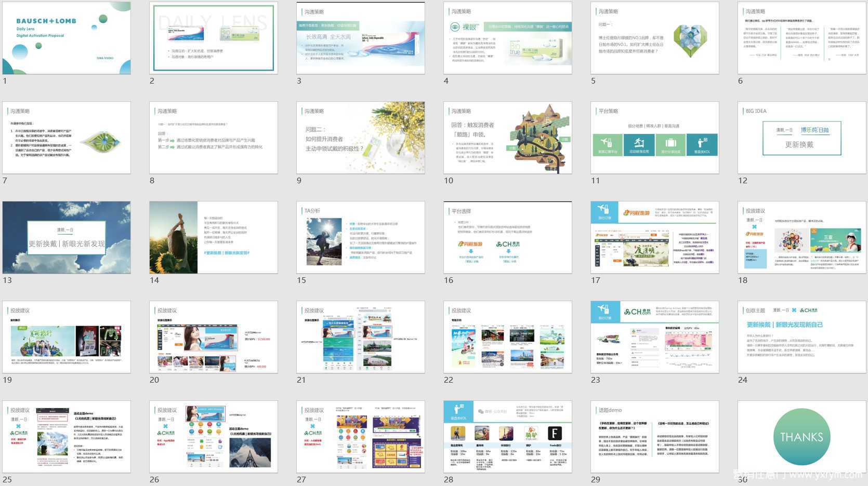Click slide number label 25

click(7, 480)
